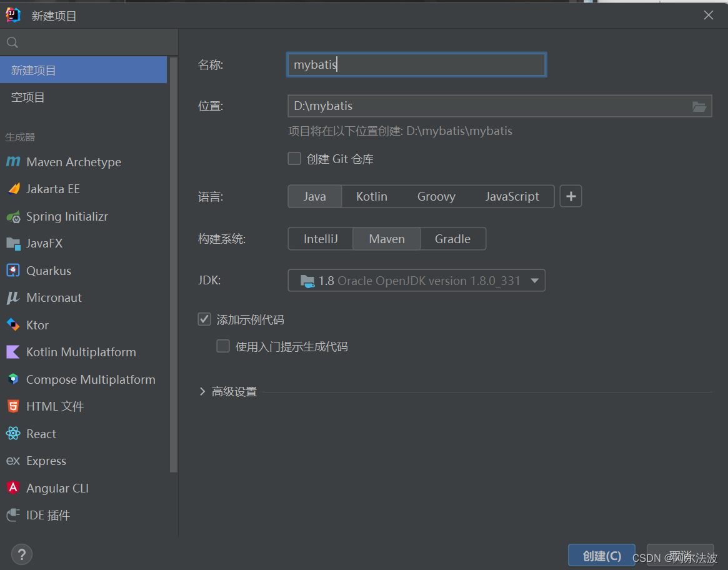This screenshot has height=570, width=728.
Task: Click the Quarkus icon
Action: click(13, 271)
